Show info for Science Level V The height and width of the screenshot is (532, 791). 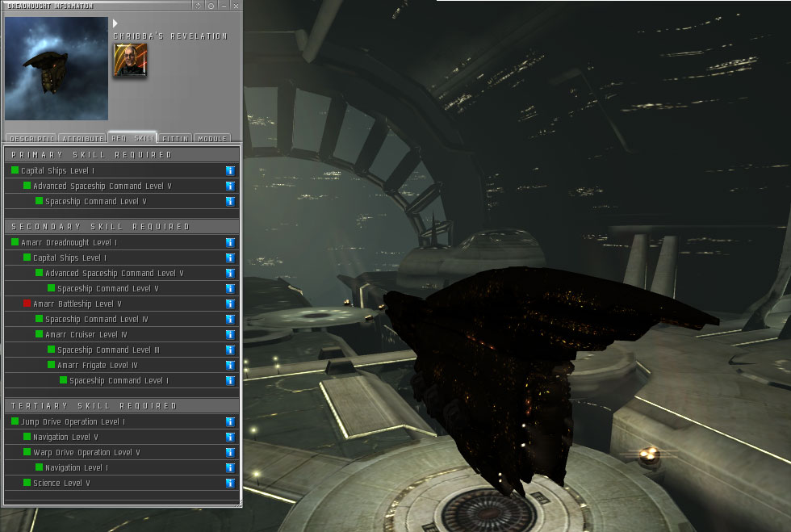coord(230,483)
